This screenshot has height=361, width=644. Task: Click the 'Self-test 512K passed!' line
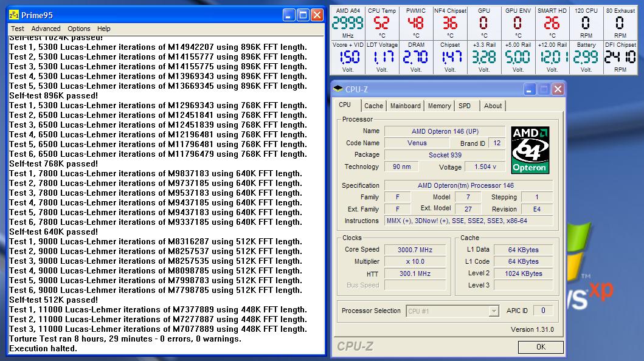pyautogui.click(x=54, y=300)
